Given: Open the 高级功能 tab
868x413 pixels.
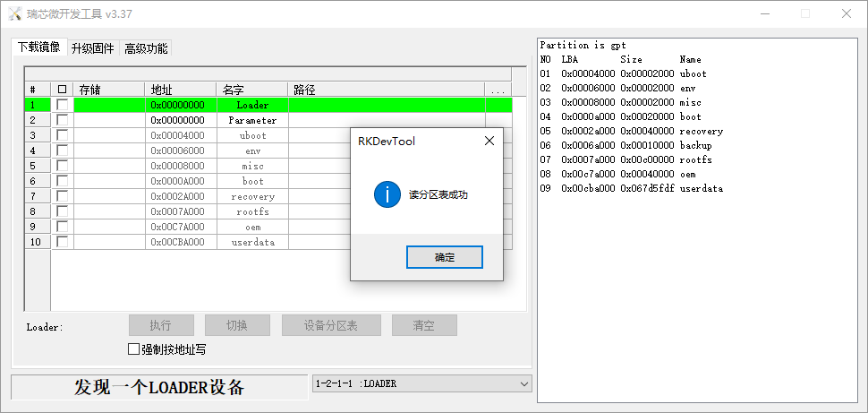Looking at the screenshot, I should pos(145,48).
